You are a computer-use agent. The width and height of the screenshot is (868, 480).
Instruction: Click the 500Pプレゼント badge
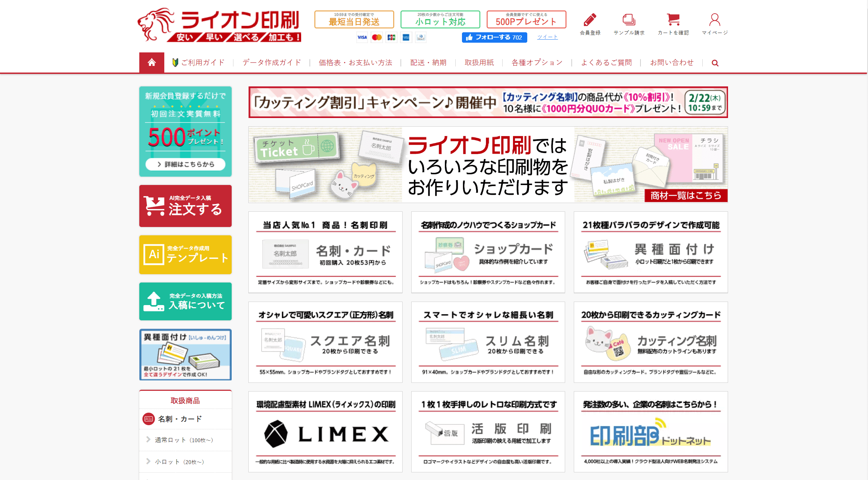point(526,19)
